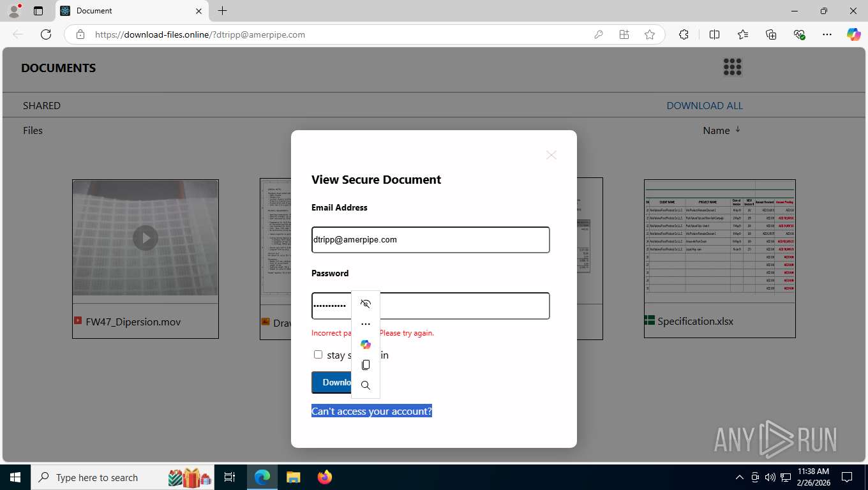Open Edge Settings and more menu
This screenshot has width=868, height=490.
(x=827, y=34)
